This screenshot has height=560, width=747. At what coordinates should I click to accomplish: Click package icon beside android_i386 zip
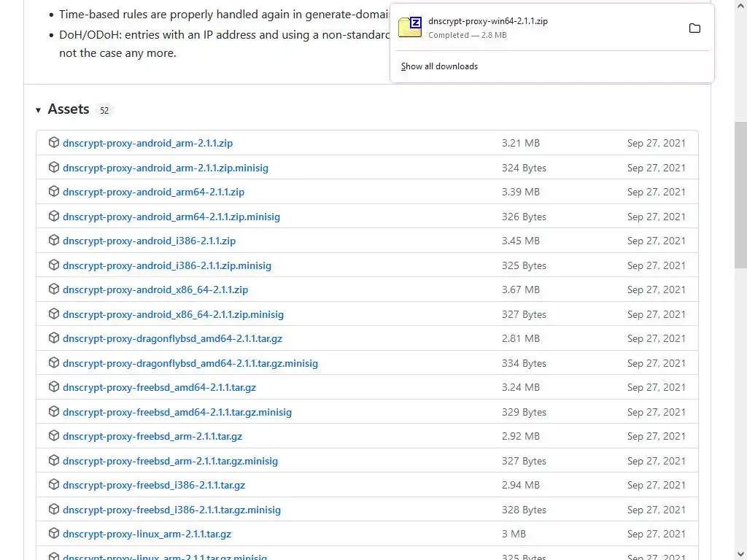[53, 241]
